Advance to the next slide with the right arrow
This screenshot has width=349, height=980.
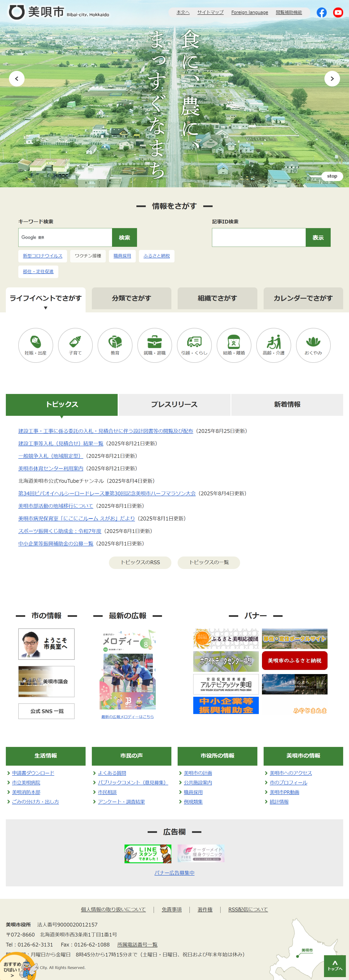click(332, 79)
